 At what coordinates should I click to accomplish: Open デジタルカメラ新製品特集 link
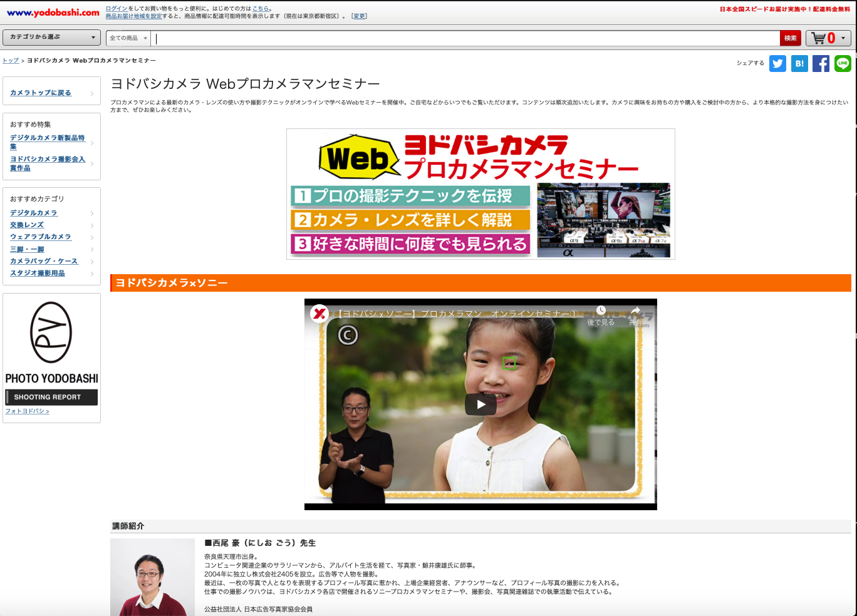[x=47, y=142]
